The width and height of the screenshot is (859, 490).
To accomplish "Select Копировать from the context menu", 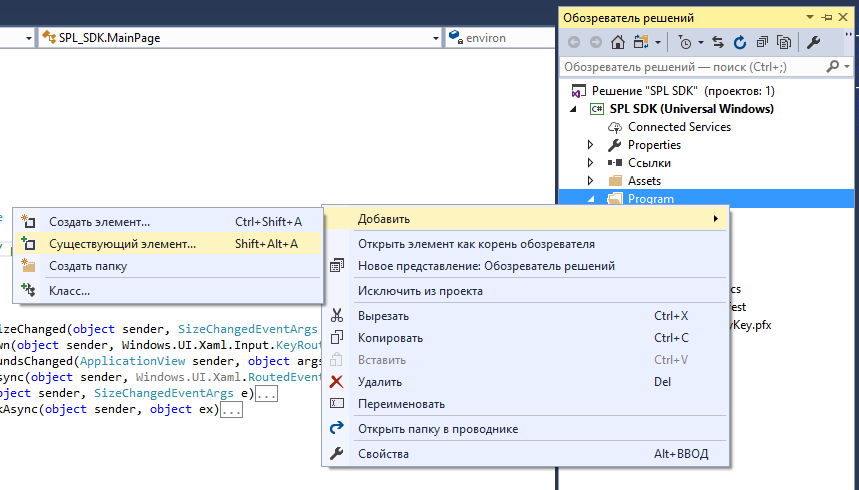I will coord(525,338).
